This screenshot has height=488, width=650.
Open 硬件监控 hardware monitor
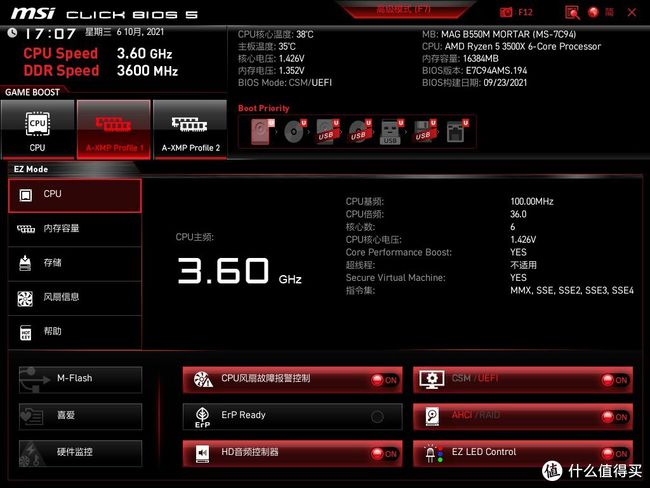tap(80, 453)
